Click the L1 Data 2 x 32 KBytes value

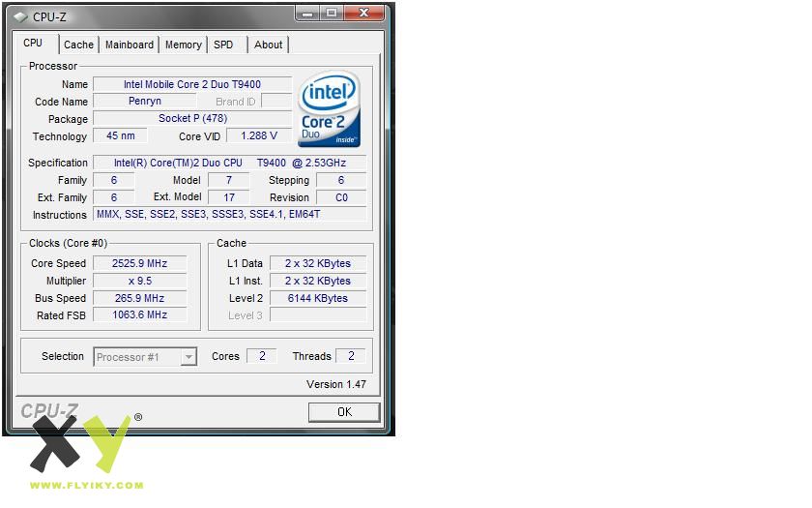(x=318, y=263)
